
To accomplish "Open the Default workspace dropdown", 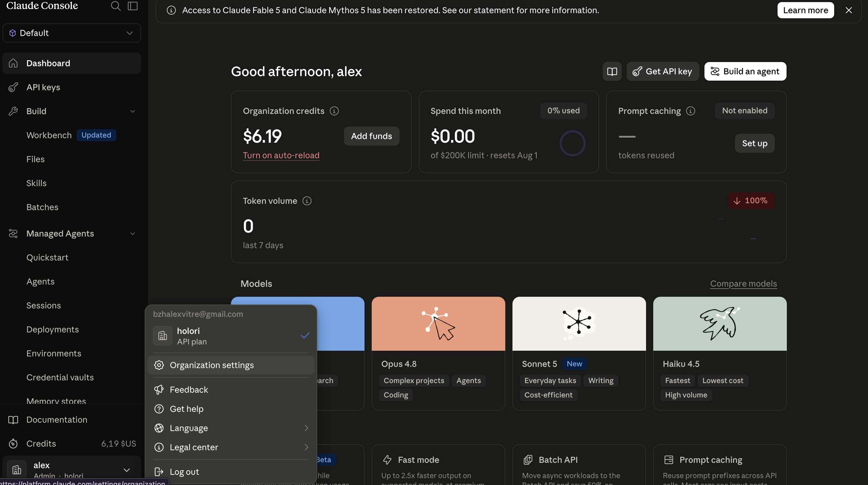I will click(71, 33).
